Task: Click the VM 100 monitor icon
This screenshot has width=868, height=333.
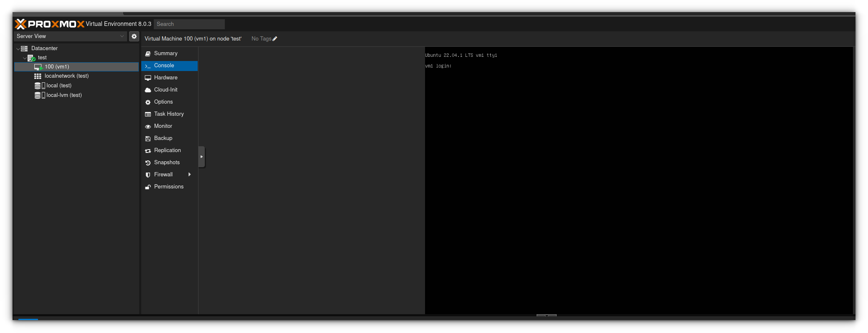Action: [x=38, y=67]
